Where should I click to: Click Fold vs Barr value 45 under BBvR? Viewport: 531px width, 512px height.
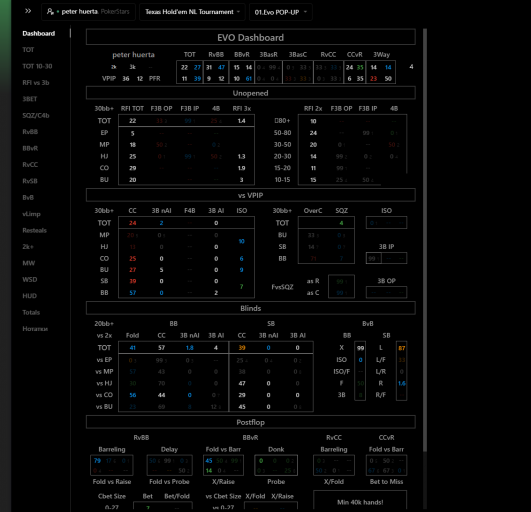[209, 461]
